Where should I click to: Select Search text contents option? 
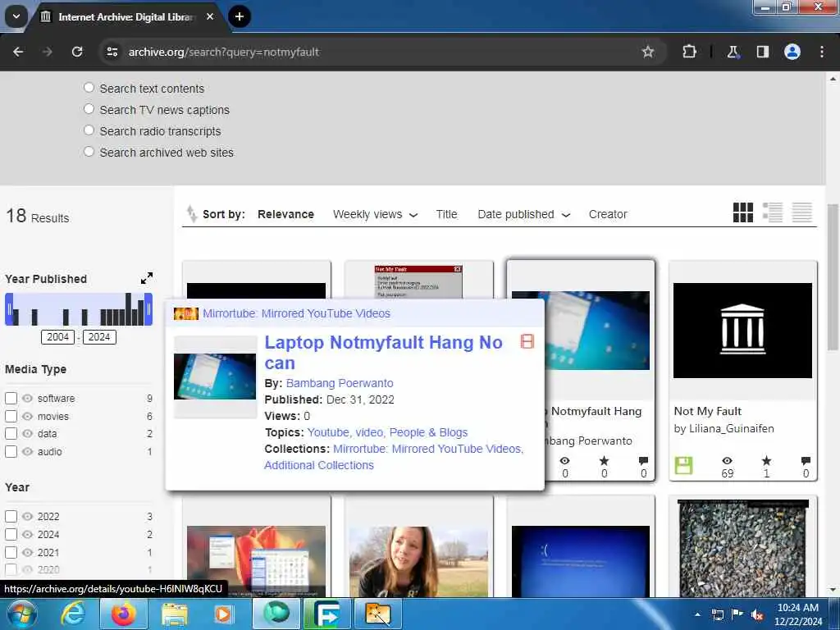[89, 87]
